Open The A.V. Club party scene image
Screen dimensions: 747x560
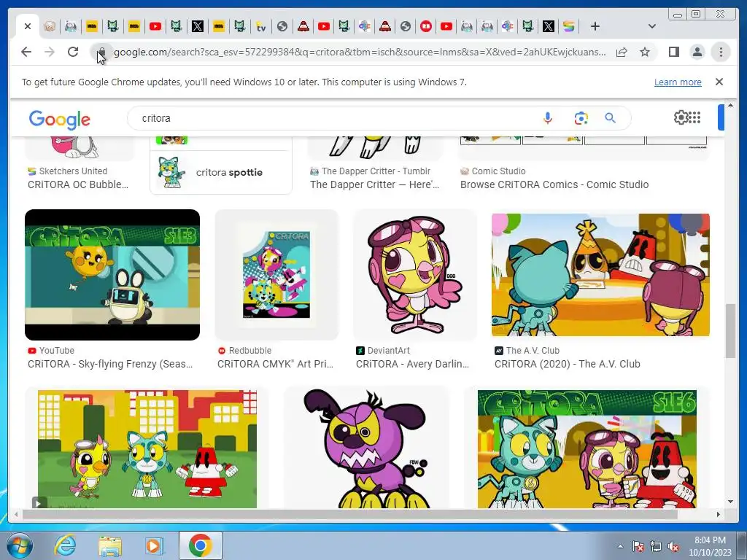point(600,275)
